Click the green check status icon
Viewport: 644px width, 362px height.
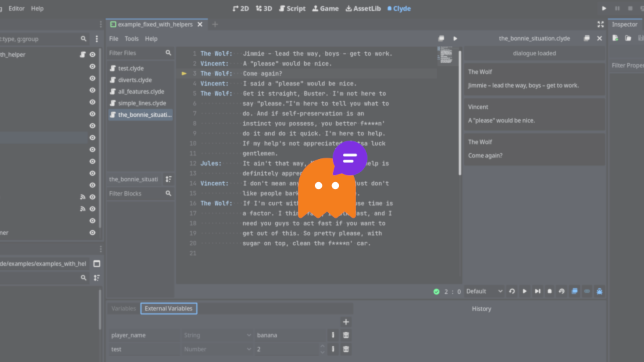[x=436, y=292]
